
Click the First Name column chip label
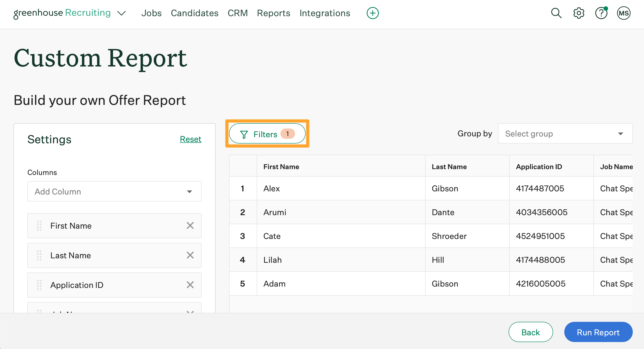pos(71,226)
